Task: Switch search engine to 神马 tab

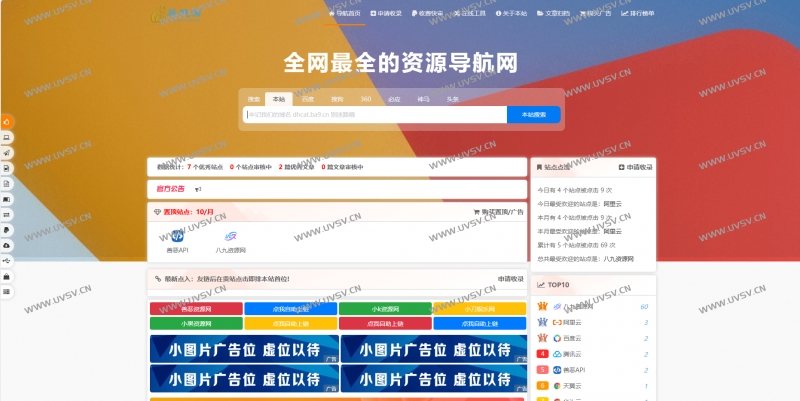Action: point(423,99)
